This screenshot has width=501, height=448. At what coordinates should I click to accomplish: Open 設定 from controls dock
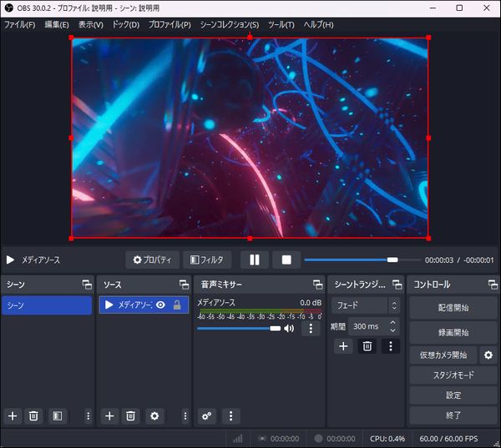(453, 395)
